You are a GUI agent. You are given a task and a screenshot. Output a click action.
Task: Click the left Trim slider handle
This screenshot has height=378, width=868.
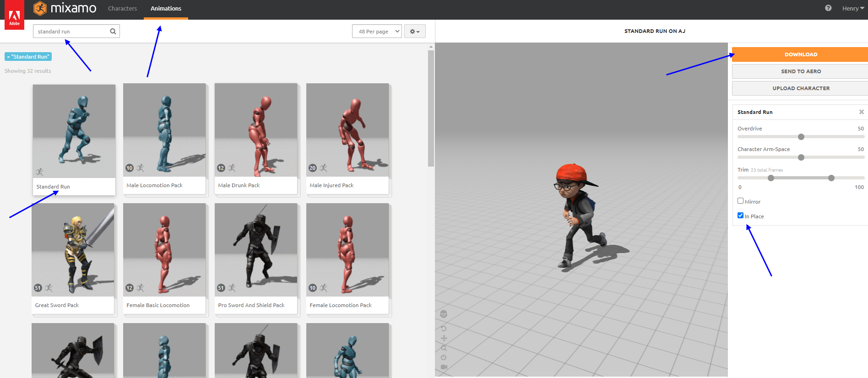coord(771,178)
